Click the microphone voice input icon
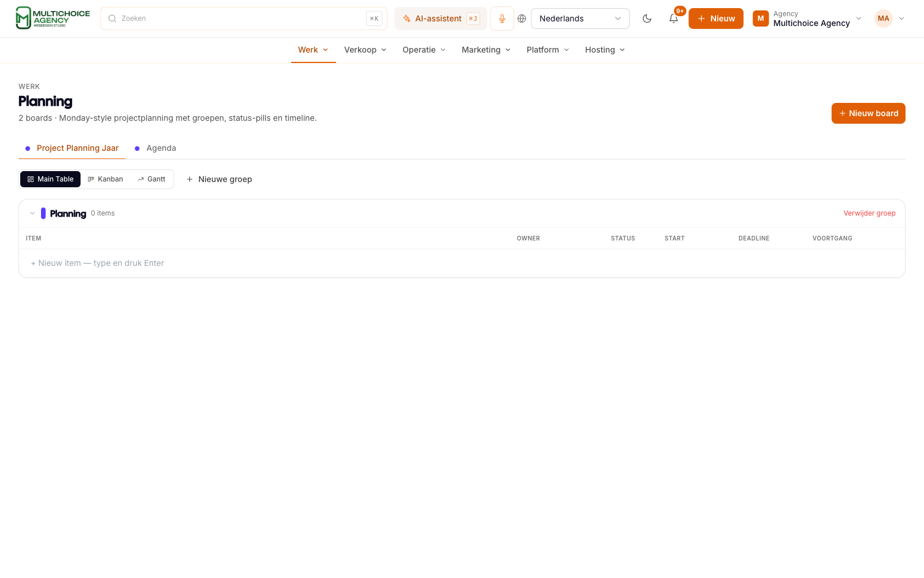This screenshot has width=924, height=578. point(502,18)
